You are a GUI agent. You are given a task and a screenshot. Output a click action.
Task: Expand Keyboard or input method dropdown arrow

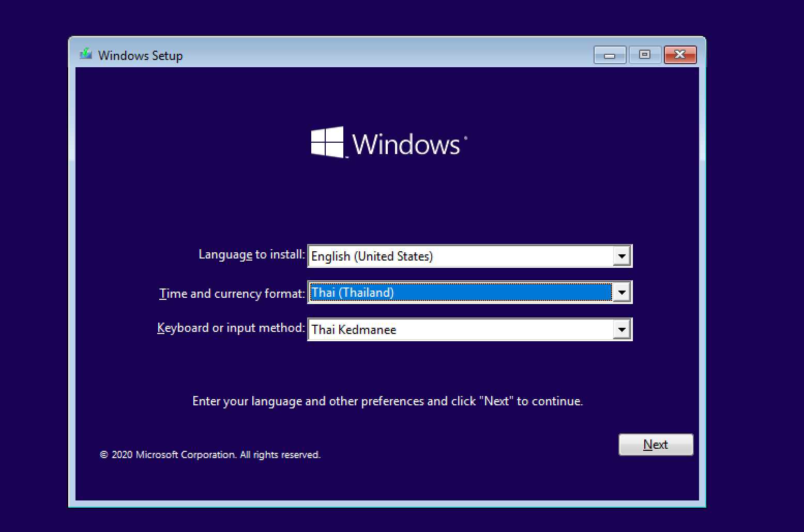621,329
